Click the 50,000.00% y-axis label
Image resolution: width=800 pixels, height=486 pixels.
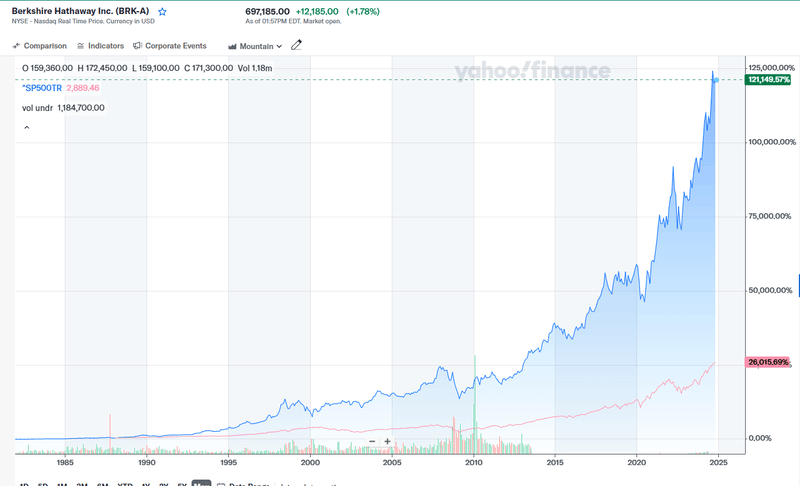point(770,291)
